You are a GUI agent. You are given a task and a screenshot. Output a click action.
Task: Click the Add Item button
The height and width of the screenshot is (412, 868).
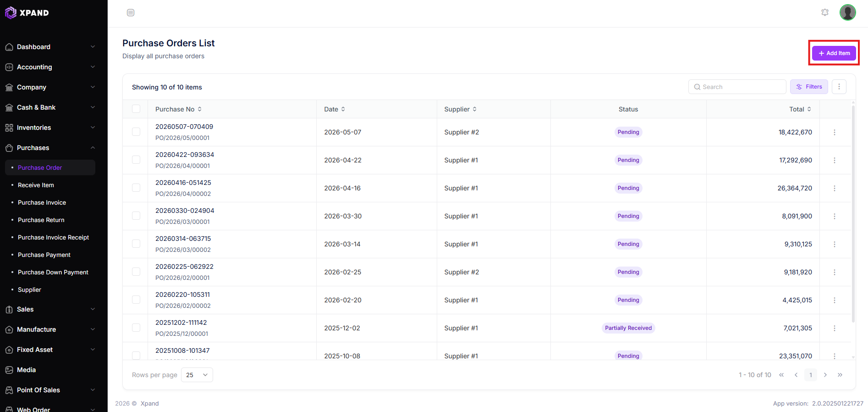pos(834,53)
